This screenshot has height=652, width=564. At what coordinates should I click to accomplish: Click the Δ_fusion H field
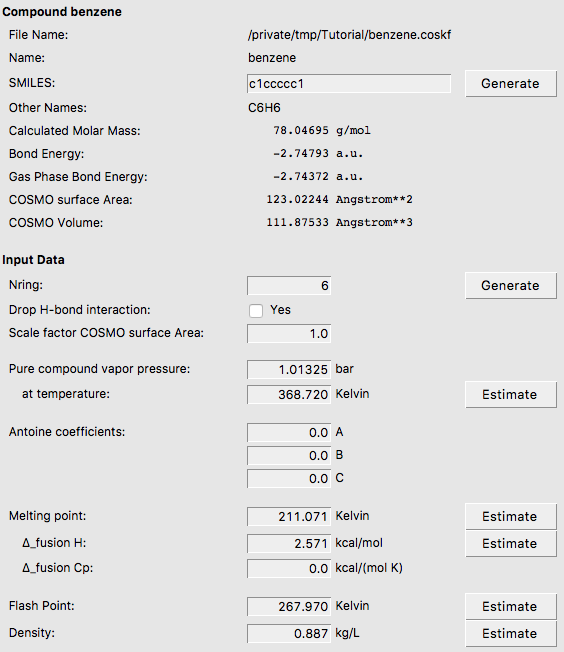(x=289, y=543)
